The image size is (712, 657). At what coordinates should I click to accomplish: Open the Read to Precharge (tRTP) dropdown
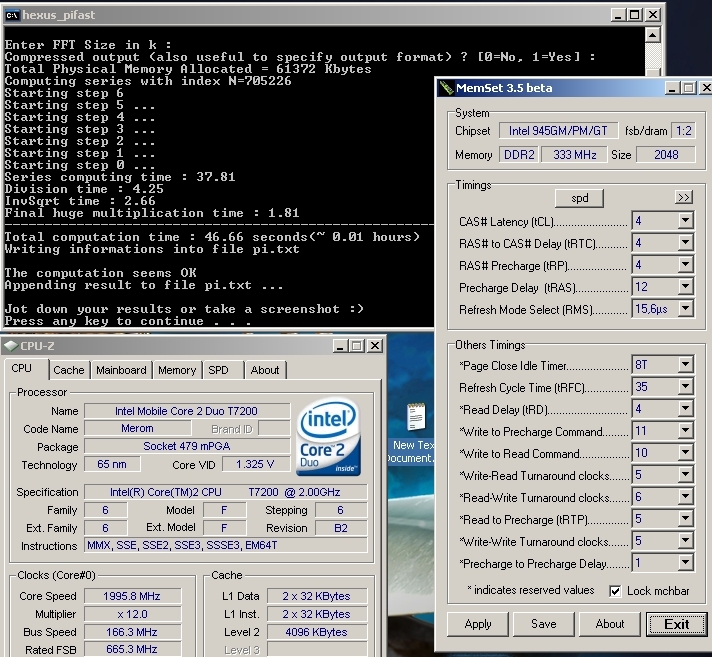point(685,519)
